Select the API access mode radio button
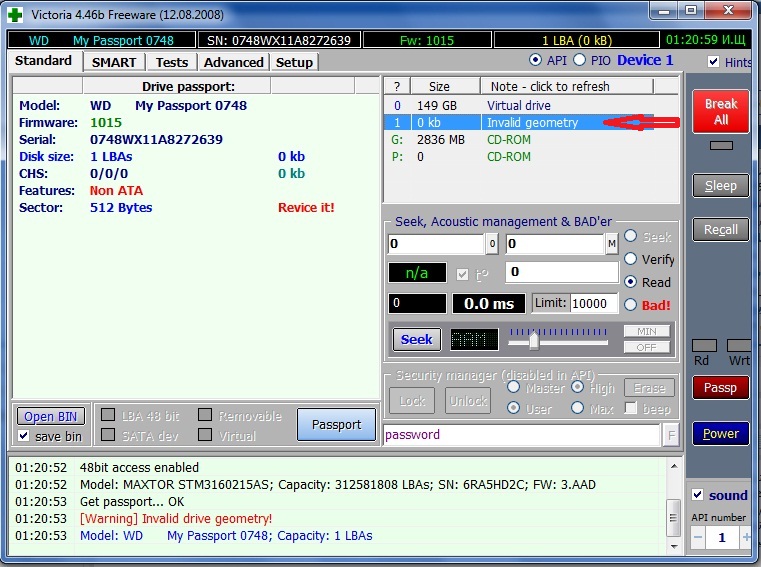The image size is (761, 567). 535,60
